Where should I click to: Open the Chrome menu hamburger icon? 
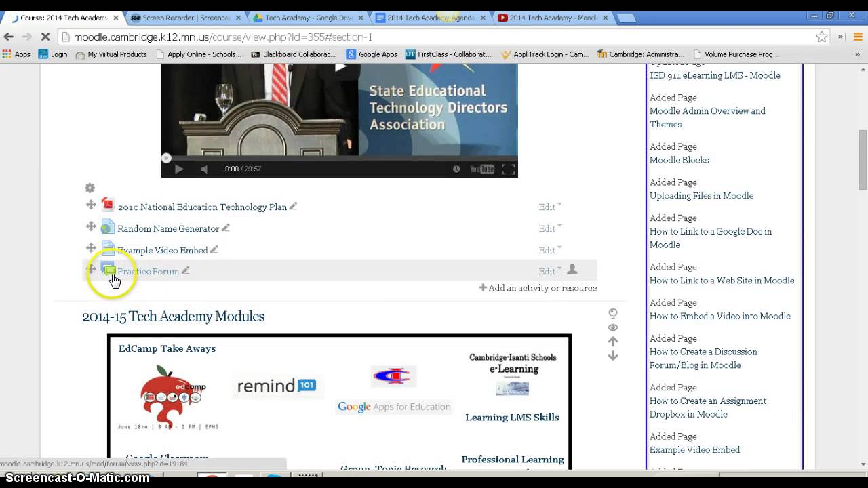pyautogui.click(x=858, y=37)
